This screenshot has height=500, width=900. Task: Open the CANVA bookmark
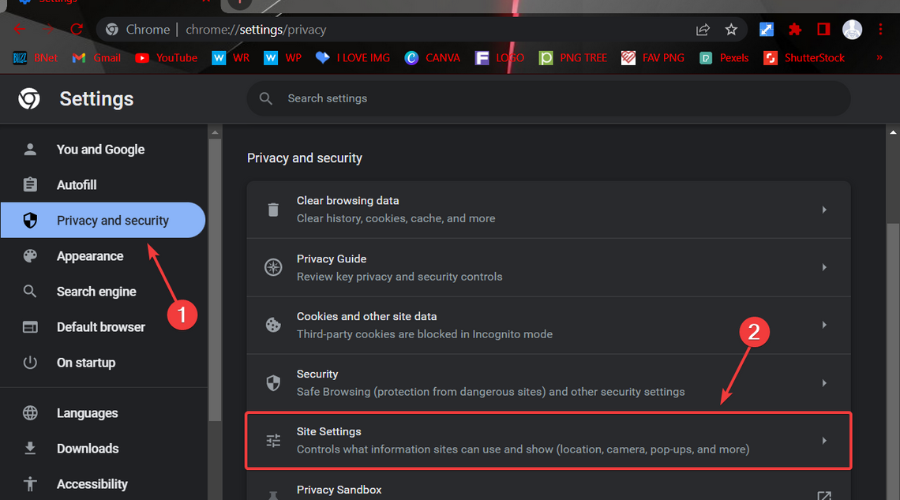tap(432, 58)
